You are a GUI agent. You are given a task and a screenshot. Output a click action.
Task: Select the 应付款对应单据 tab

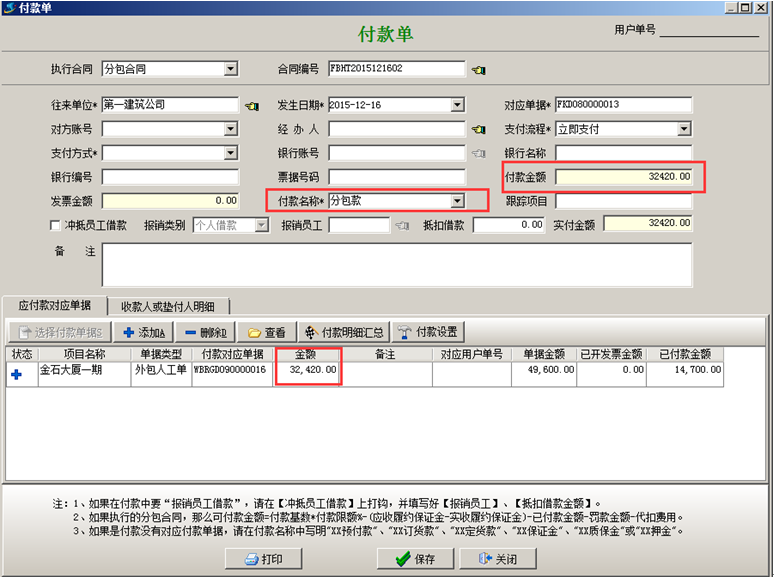pos(55,305)
